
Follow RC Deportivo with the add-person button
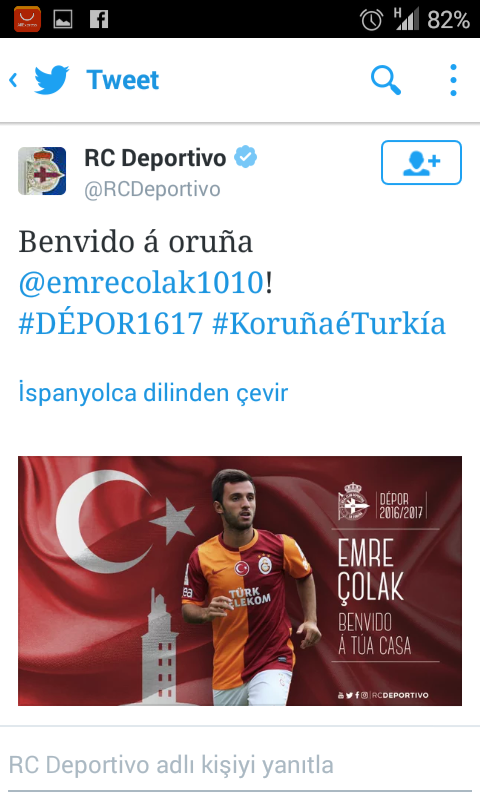[x=421, y=162]
